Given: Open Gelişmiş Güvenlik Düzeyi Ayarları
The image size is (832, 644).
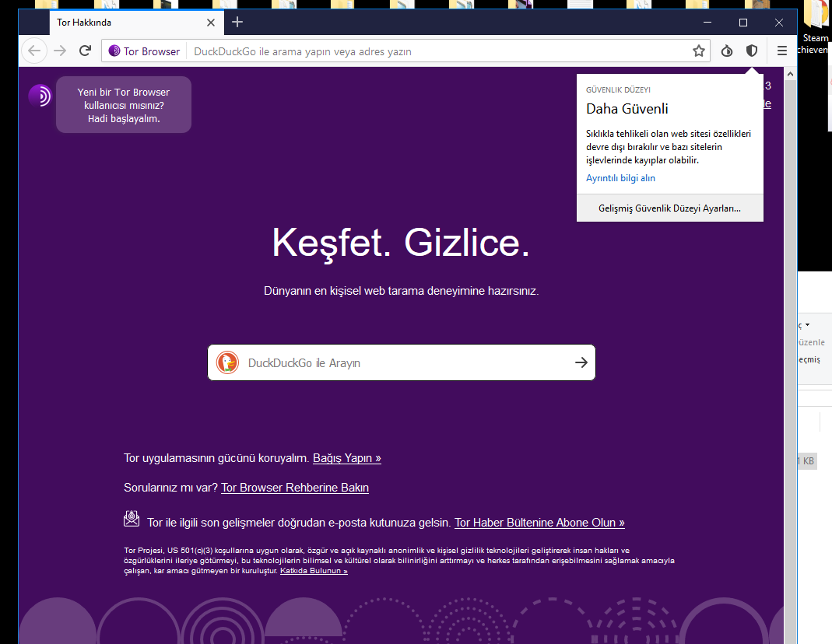Looking at the screenshot, I should 669,208.
